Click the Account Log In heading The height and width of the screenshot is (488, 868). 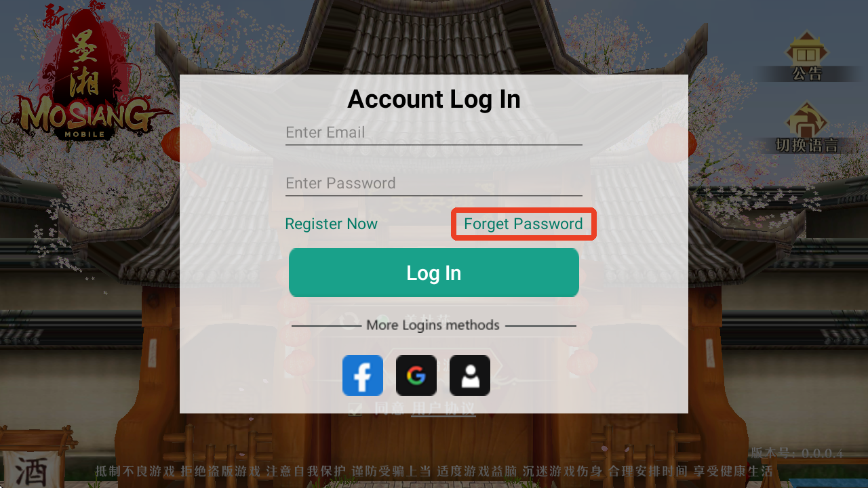pos(434,99)
